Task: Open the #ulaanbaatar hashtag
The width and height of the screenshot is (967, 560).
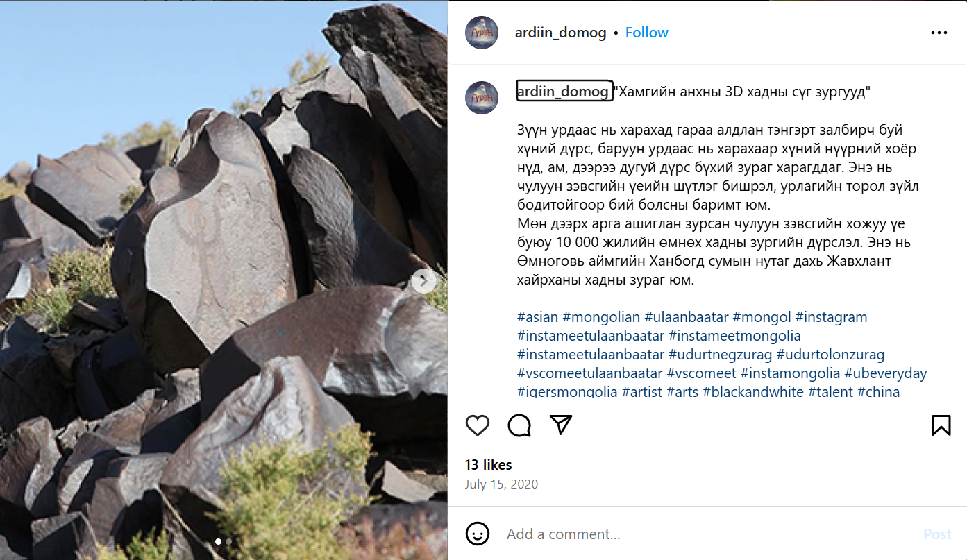Action: tap(686, 317)
